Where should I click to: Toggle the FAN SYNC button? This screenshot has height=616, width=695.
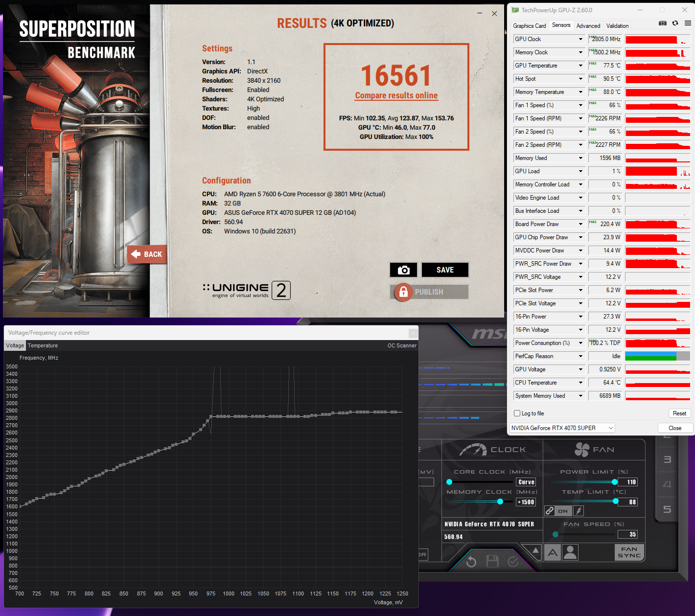click(x=629, y=552)
